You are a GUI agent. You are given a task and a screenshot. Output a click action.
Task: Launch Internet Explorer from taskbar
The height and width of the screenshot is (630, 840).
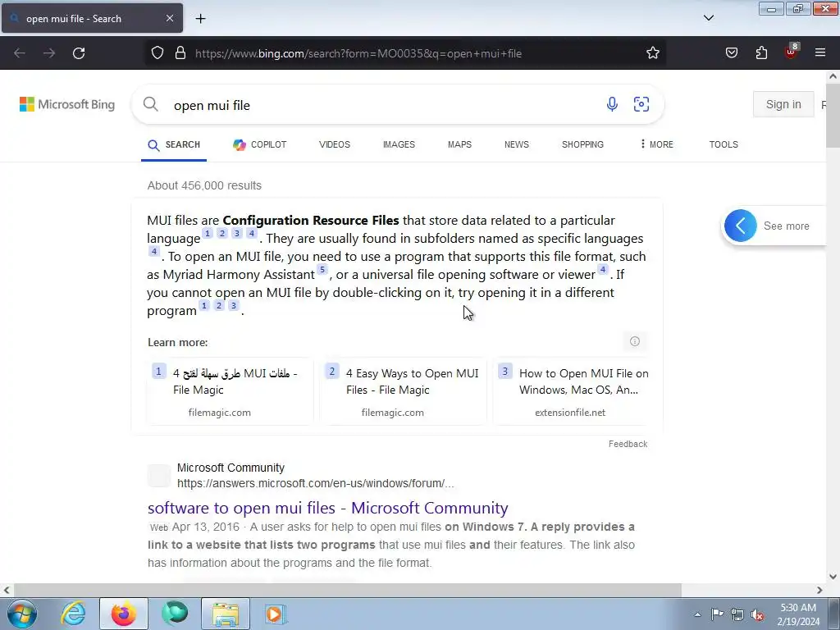[x=73, y=614]
